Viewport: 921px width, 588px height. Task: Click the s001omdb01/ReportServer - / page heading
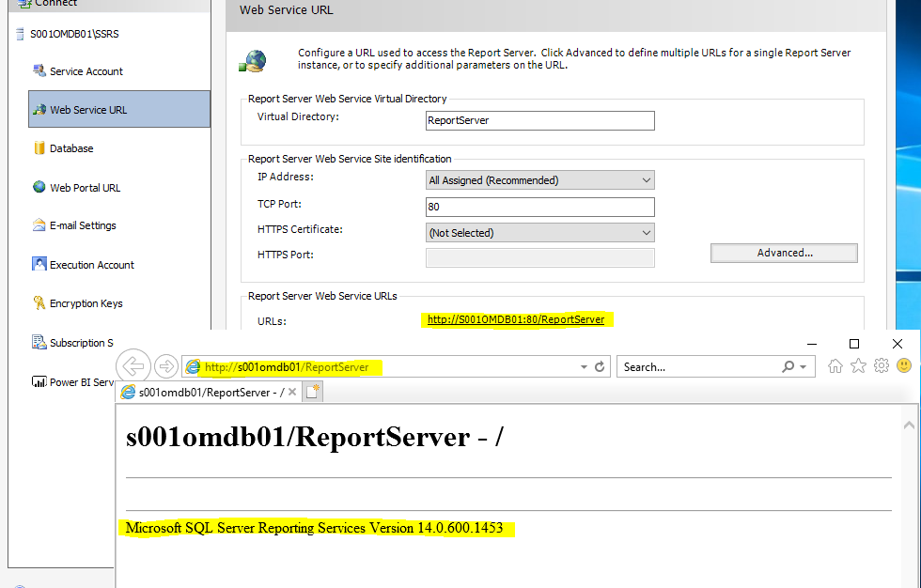click(314, 437)
